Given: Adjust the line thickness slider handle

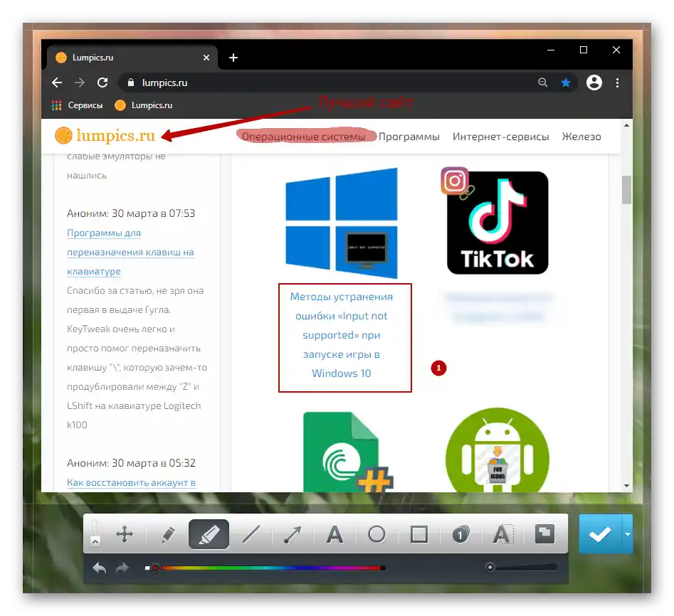Looking at the screenshot, I should click(490, 568).
